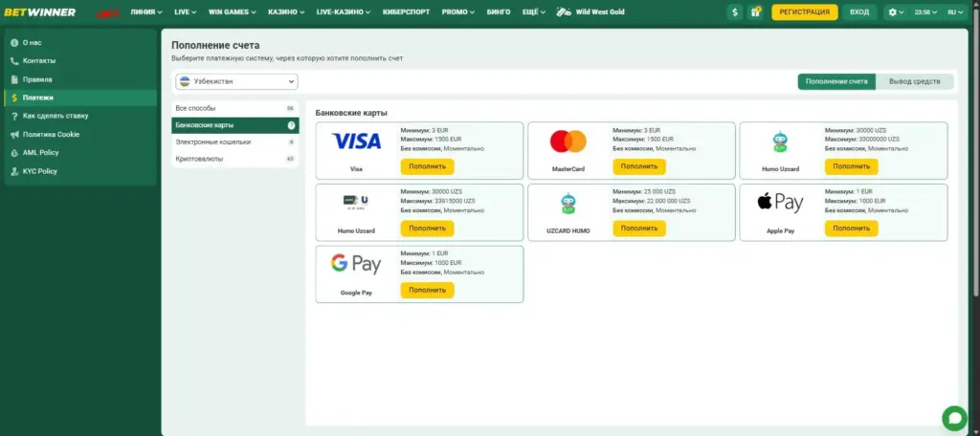Expand the WIN GAMES menu

pos(232,11)
